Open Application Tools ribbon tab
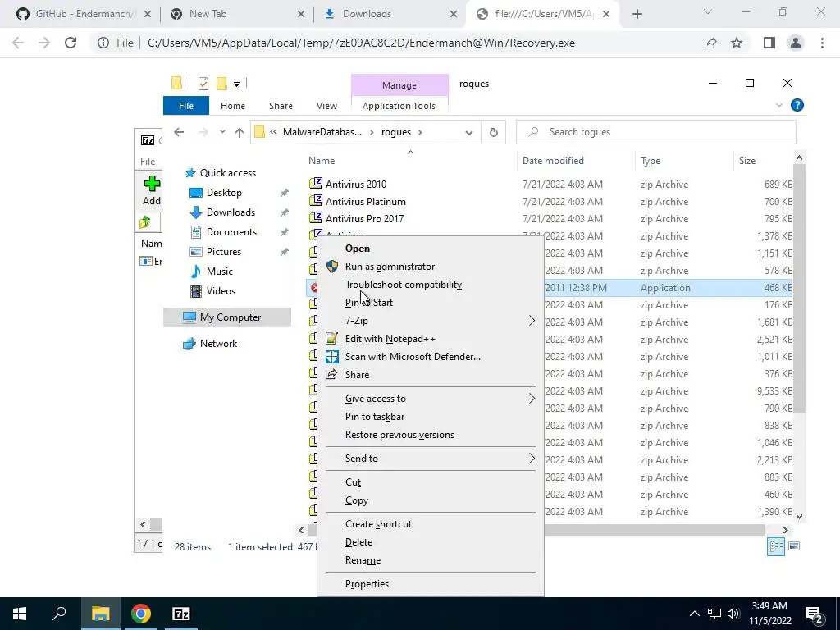 [x=399, y=106]
